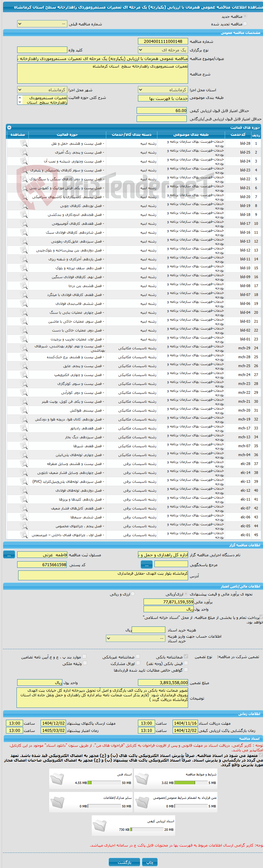Click the شرح مناقصه text area
This screenshot has height=868, width=263.
[103, 73]
